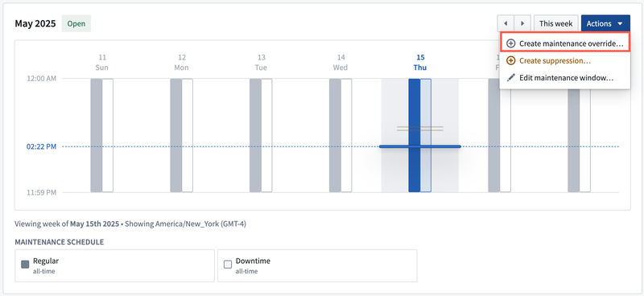Viewport: 644px width, 296px height.
Task: Toggle the Downtime schedule checkbox
Action: click(228, 265)
